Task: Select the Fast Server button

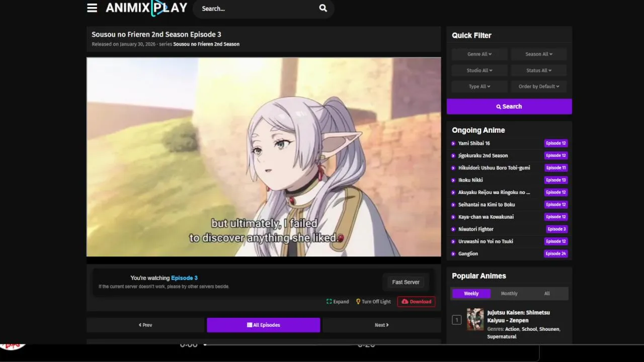Action: point(406,282)
